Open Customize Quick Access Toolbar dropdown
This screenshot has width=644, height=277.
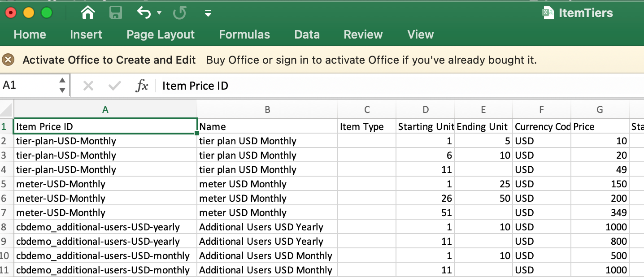coord(208,13)
